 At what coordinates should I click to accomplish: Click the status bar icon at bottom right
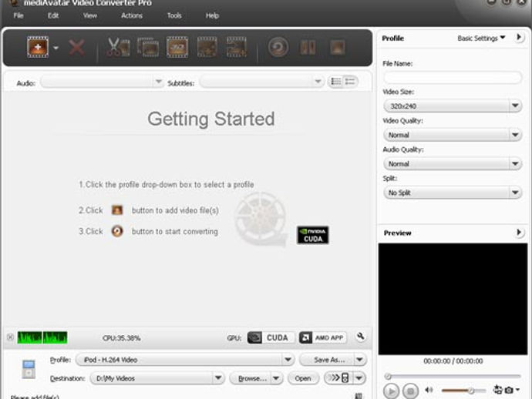click(359, 396)
